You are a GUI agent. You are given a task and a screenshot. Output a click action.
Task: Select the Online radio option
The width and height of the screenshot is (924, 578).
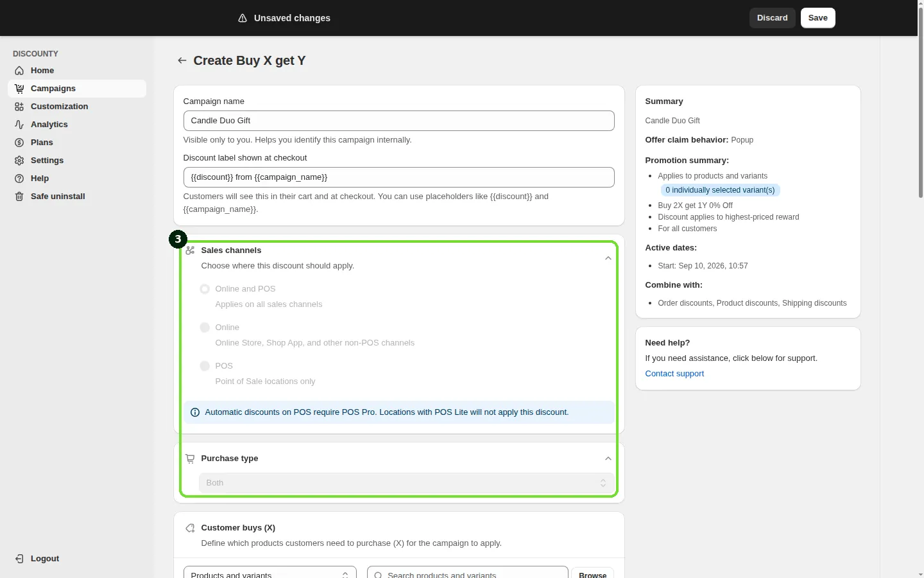(205, 328)
